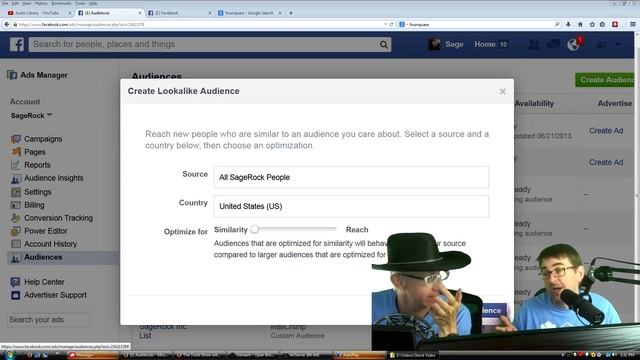Viewport: 640px width, 360px height.
Task: Click the Facebook logo icon
Action: (x=17, y=44)
